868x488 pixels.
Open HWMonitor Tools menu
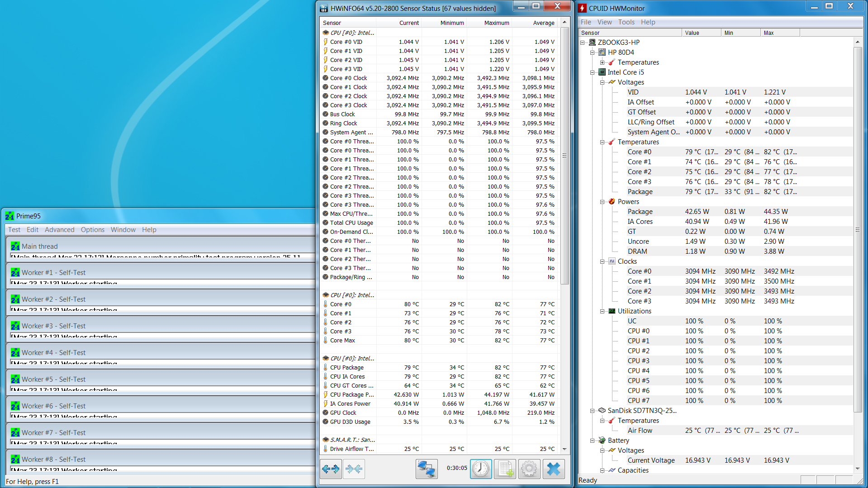[626, 22]
